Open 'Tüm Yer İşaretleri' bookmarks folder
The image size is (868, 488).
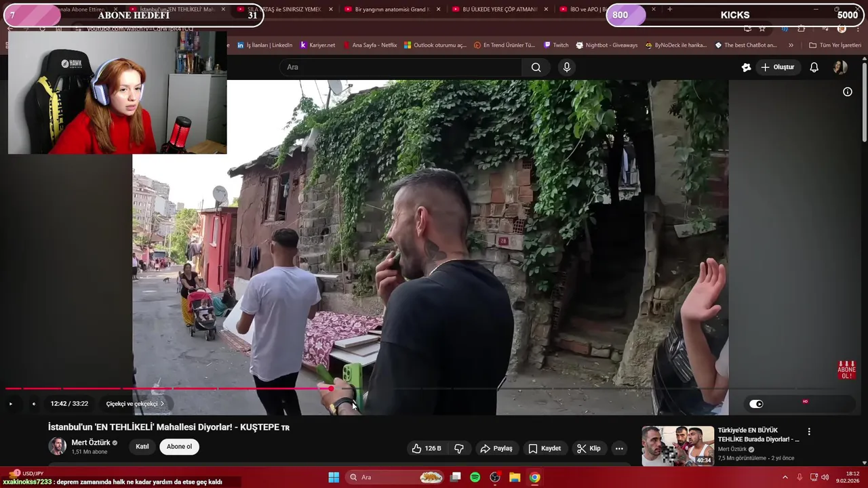tap(835, 45)
